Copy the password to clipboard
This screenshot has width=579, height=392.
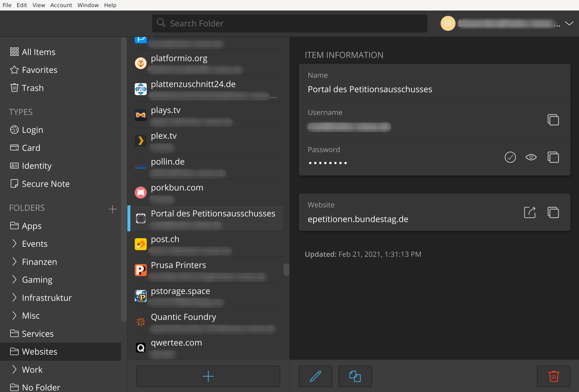pyautogui.click(x=553, y=157)
